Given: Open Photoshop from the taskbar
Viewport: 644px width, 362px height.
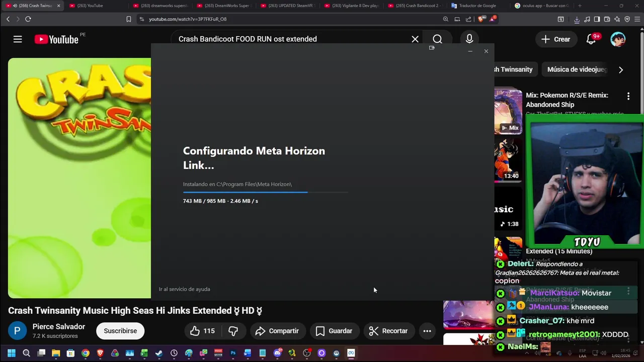Looking at the screenshot, I should [233, 353].
